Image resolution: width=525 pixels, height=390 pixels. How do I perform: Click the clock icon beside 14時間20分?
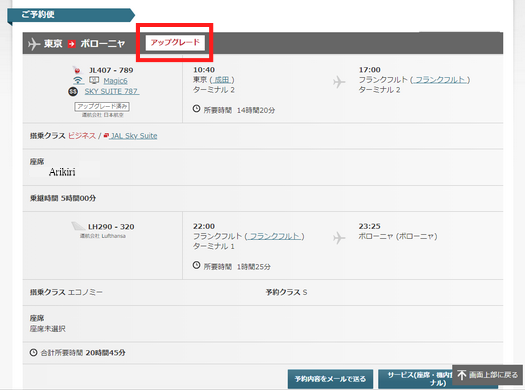pos(197,109)
